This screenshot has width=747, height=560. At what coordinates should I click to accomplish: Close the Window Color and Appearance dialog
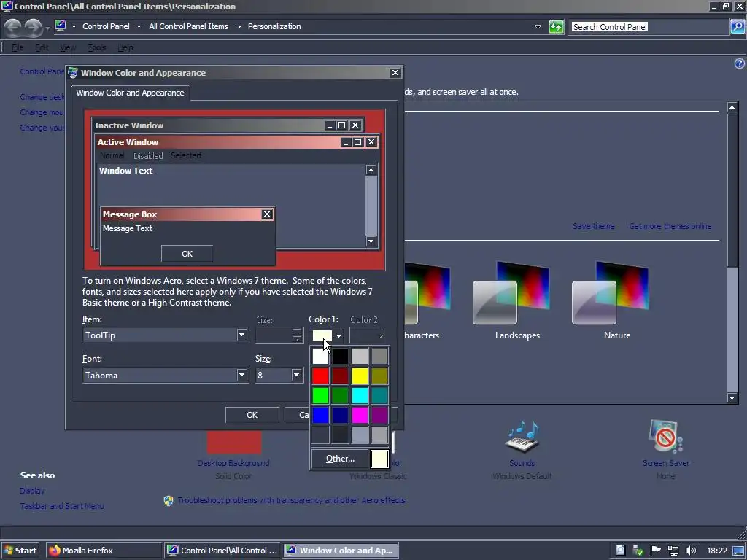coord(395,73)
